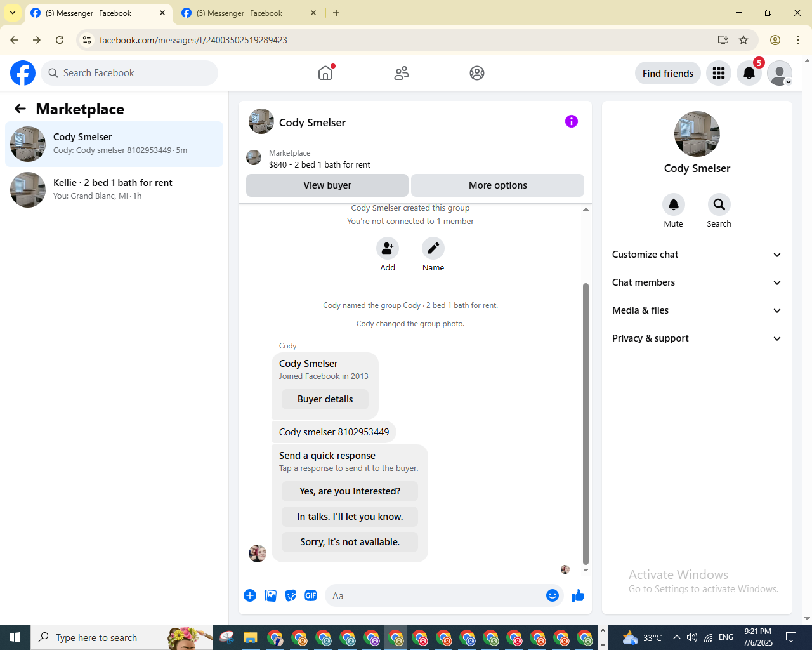The image size is (812, 650).
Task: Open the Groups icon in top navigation
Action: (477, 73)
